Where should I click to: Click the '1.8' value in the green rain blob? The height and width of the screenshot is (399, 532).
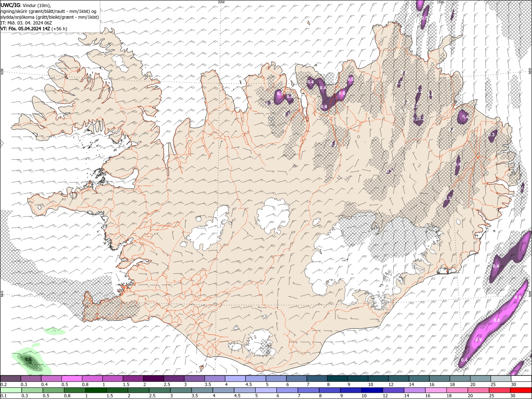coord(28,359)
